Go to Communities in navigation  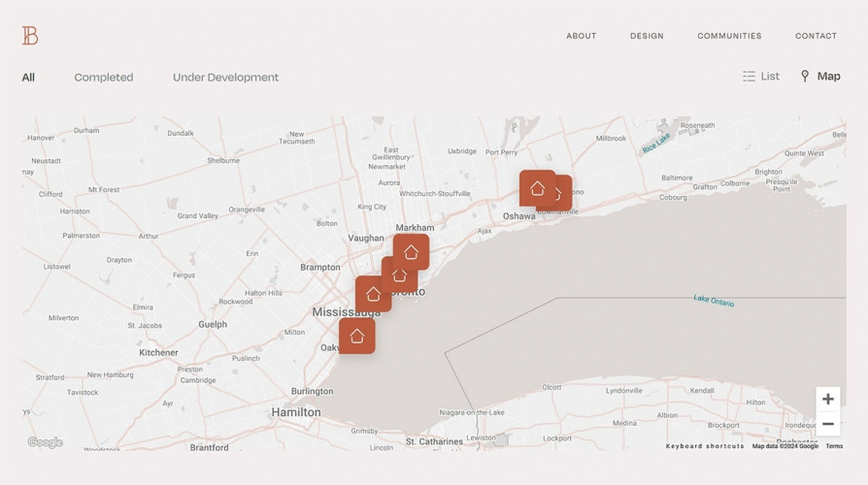pyautogui.click(x=729, y=36)
